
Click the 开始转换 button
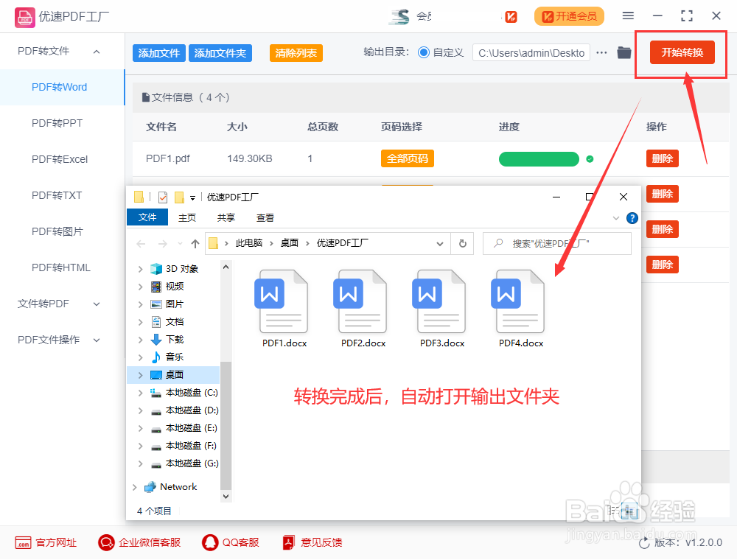tap(682, 52)
